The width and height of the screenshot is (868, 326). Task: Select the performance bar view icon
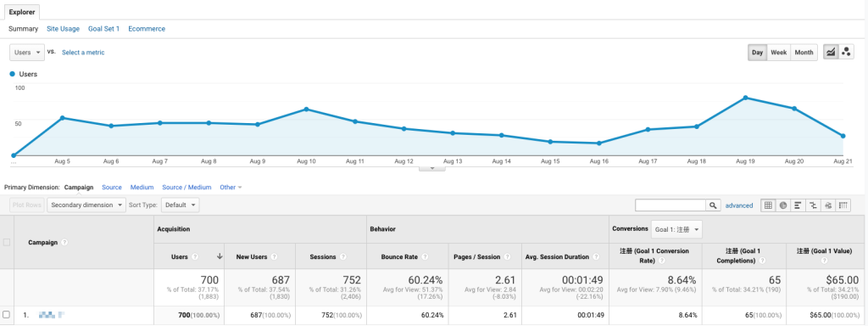(798, 205)
